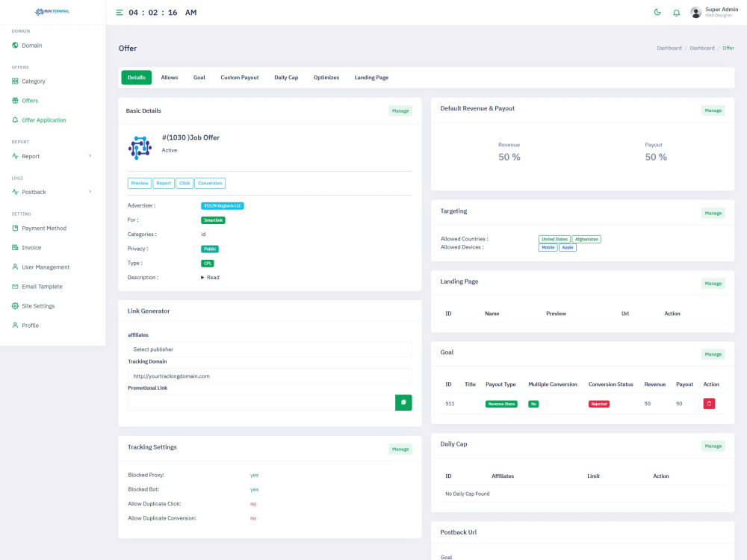Screen dimensions: 747x560
Task: Click the Public privacy badge
Action: 210,249
